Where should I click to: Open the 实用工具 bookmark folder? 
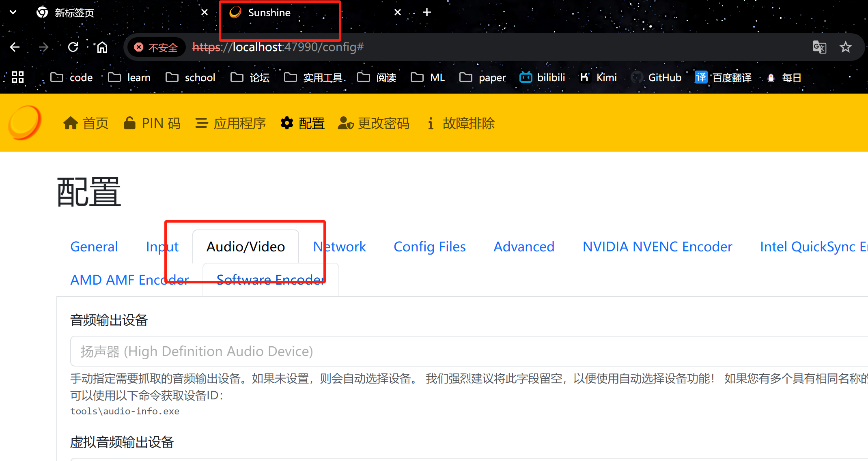point(313,77)
